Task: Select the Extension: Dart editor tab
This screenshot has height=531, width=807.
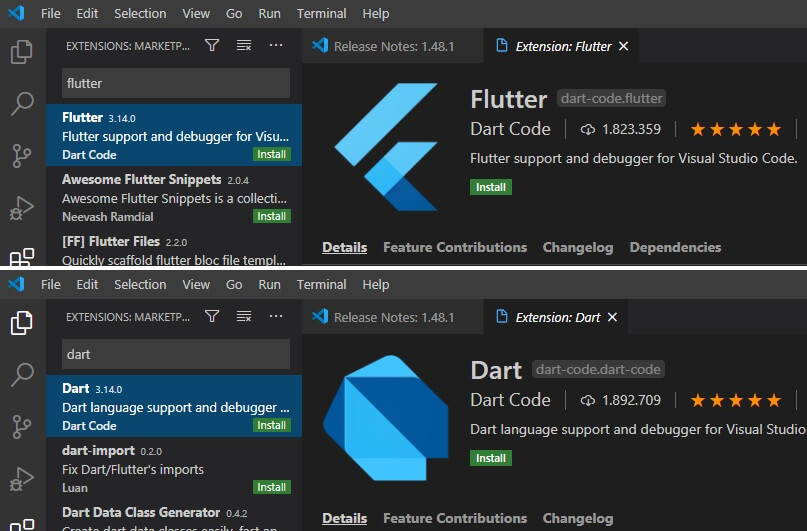Action: click(x=555, y=317)
